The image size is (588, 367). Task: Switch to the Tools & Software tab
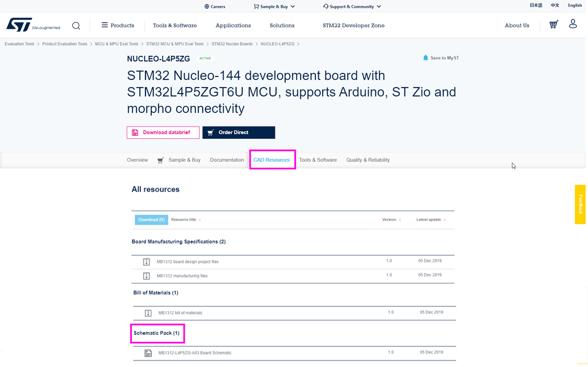tap(318, 160)
